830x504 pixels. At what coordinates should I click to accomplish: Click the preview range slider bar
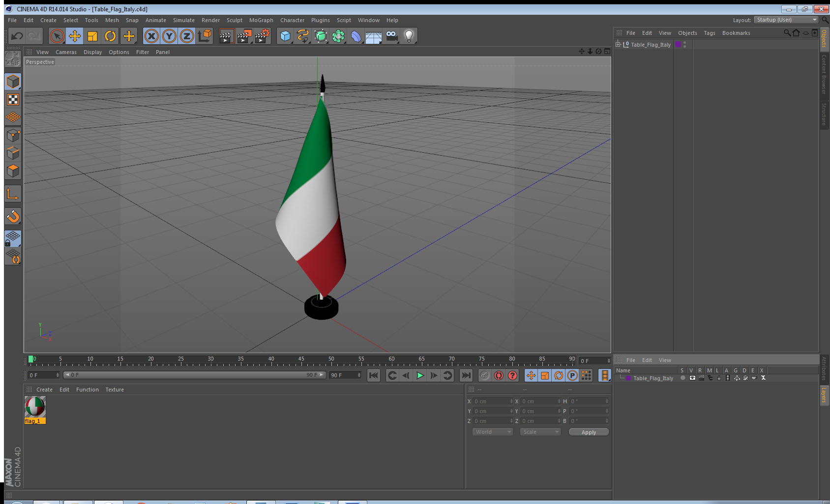tap(194, 375)
